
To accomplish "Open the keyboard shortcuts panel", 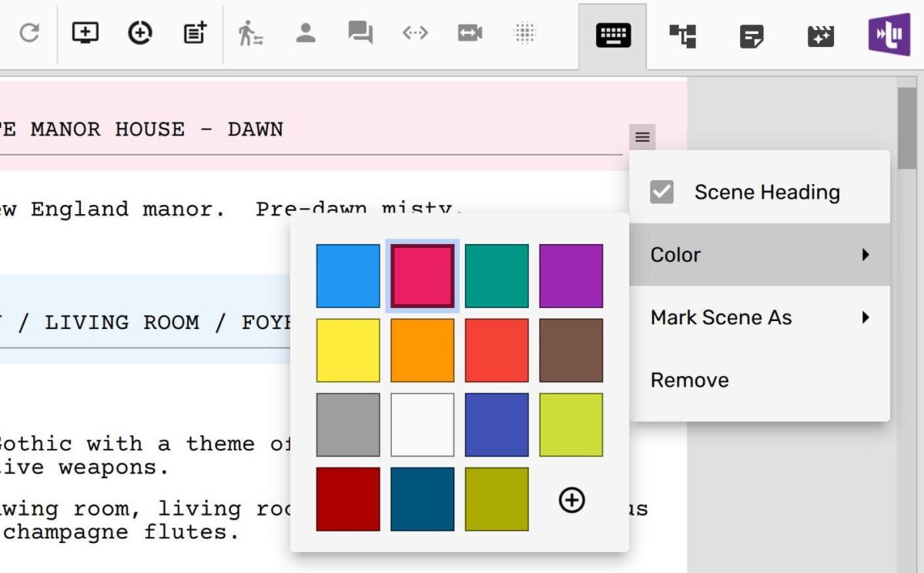I will [x=612, y=33].
